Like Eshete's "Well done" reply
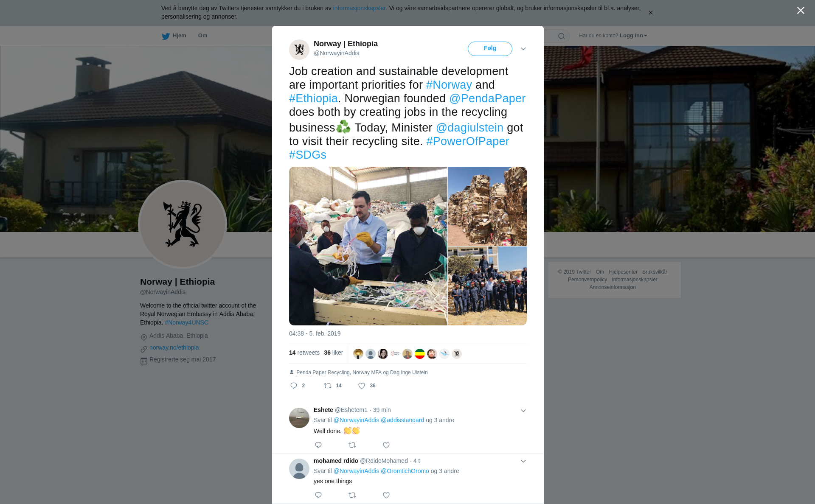 (x=386, y=445)
